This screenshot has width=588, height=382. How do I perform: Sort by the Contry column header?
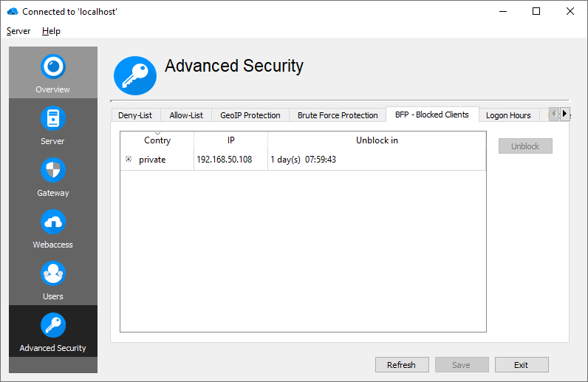tap(157, 140)
